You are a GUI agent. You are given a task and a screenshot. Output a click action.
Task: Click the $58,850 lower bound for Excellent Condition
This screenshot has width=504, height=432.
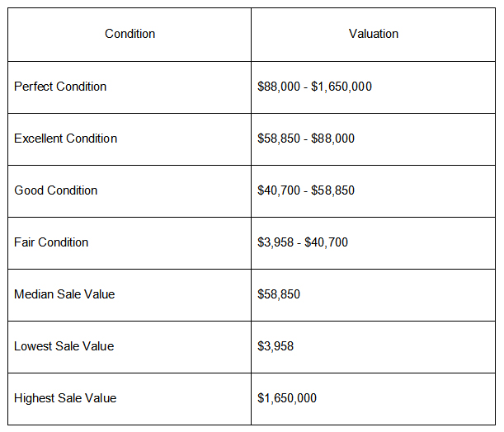pos(279,139)
